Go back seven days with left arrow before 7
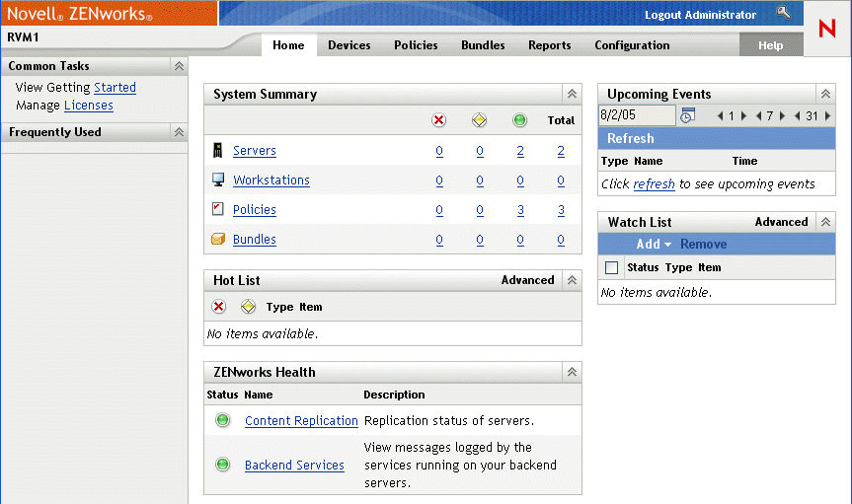The height and width of the screenshot is (504, 852). pyautogui.click(x=758, y=115)
